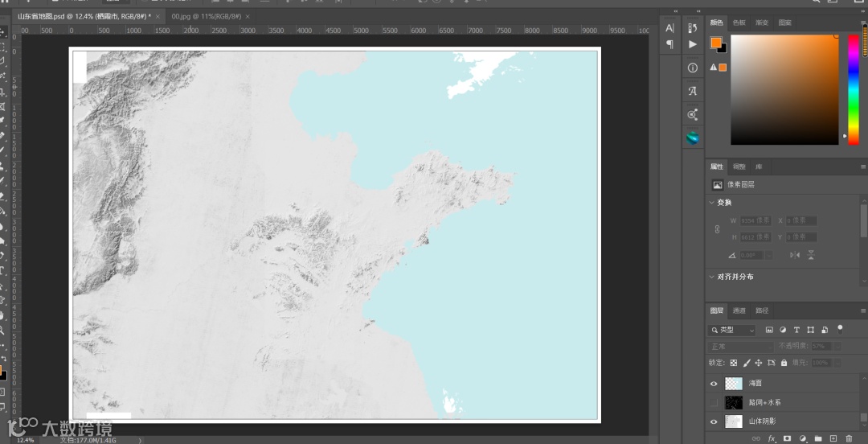Image resolution: width=868 pixels, height=444 pixels.
Task: Click the rainbow hue slider strip
Action: pos(853,88)
